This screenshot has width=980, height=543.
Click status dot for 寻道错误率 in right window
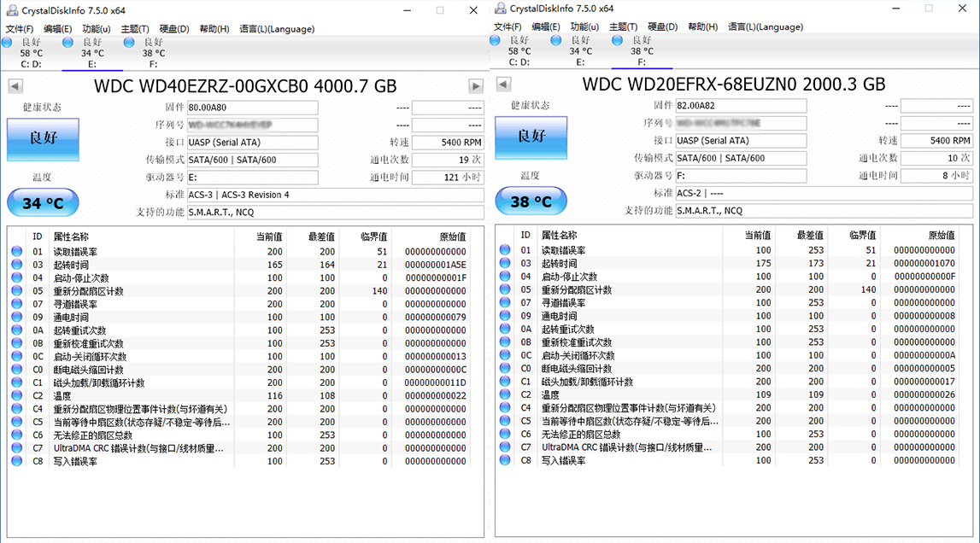tap(505, 302)
